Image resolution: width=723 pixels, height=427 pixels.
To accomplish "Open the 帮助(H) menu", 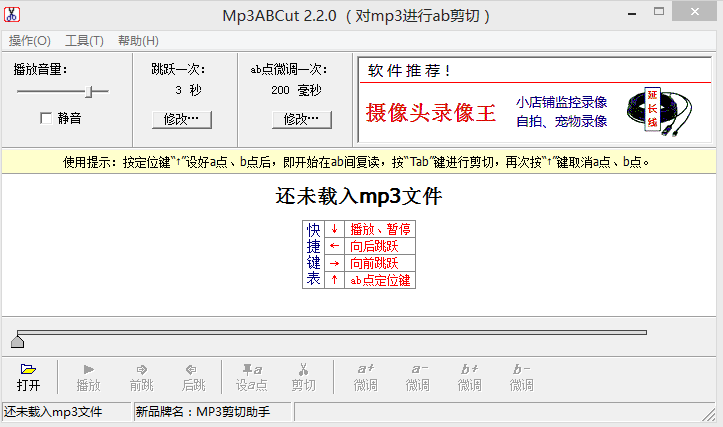I will [x=138, y=41].
